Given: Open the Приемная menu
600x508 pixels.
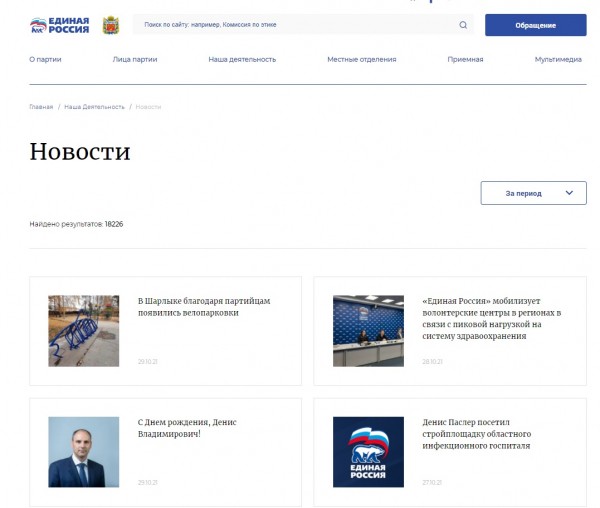Looking at the screenshot, I should click(465, 59).
